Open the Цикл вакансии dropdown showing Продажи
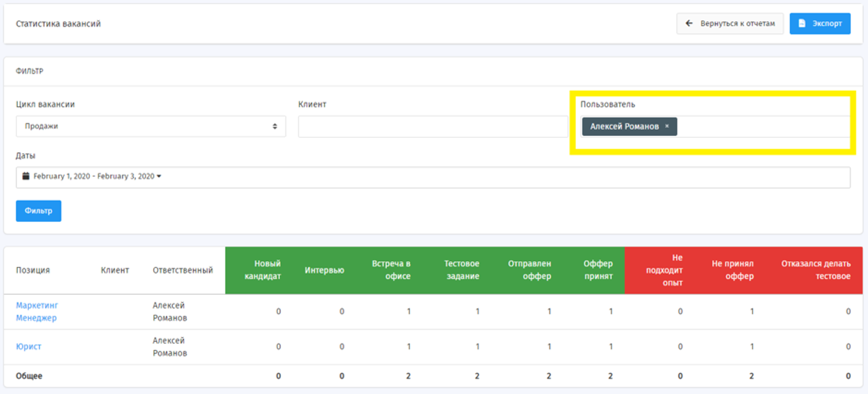Image resolution: width=868 pixels, height=394 pixels. click(151, 126)
